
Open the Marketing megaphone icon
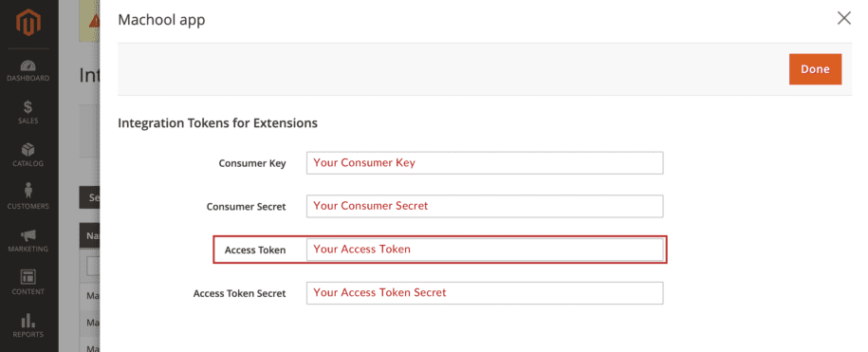tap(28, 235)
